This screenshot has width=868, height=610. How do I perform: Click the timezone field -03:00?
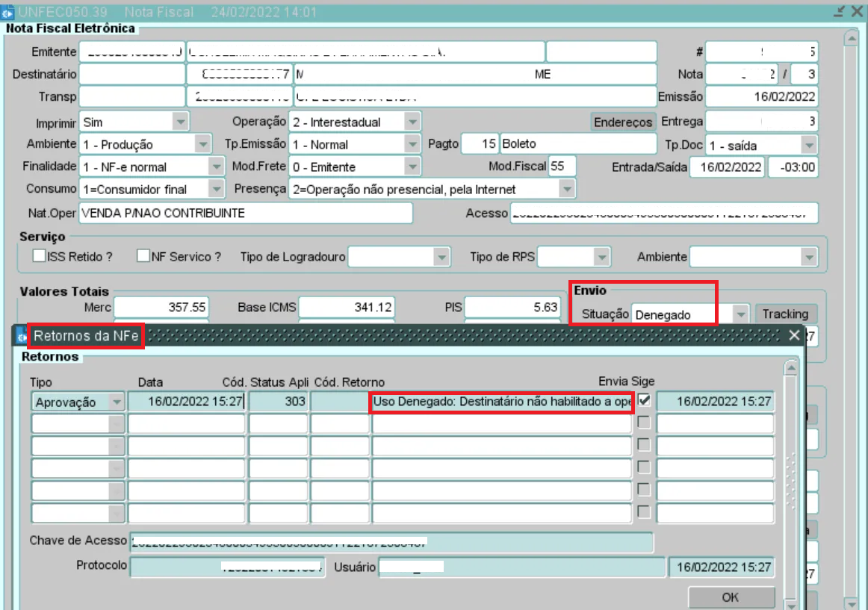click(x=793, y=166)
